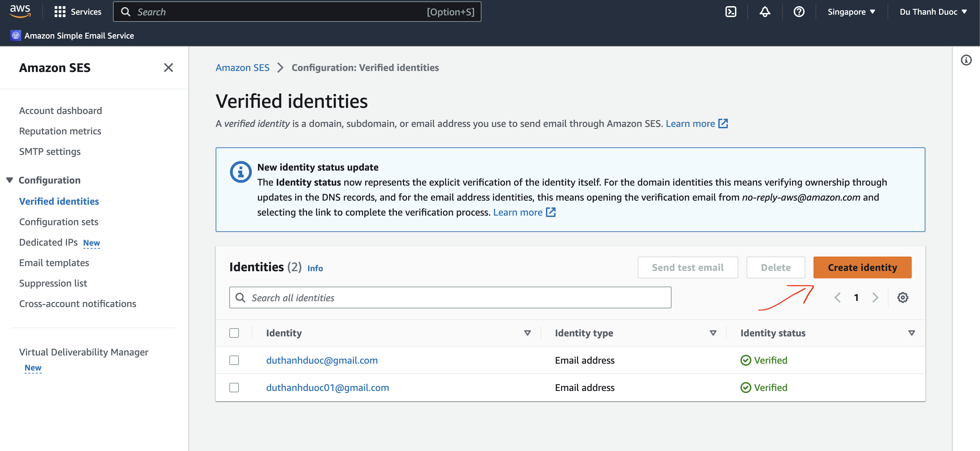Click the Amazon Simple Email Service icon
The height and width of the screenshot is (451, 980).
click(16, 35)
